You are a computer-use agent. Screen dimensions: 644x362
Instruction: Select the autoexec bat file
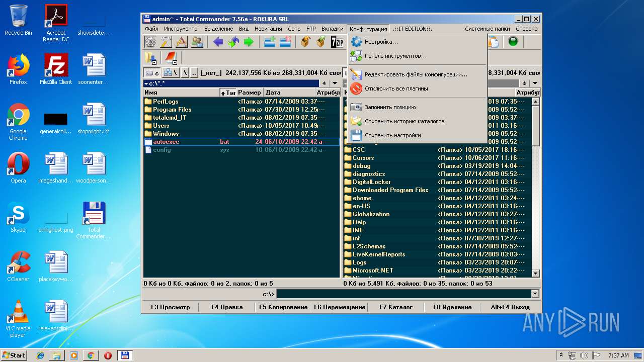click(242, 142)
